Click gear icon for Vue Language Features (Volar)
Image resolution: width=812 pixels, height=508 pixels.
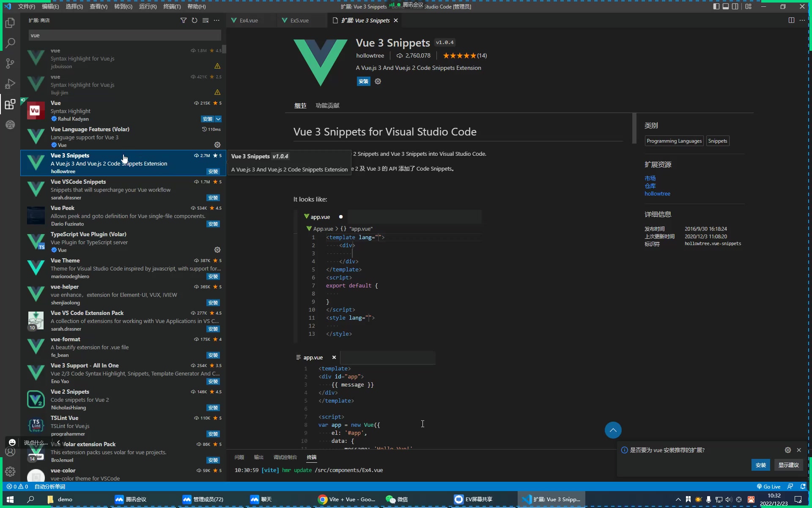(217, 145)
